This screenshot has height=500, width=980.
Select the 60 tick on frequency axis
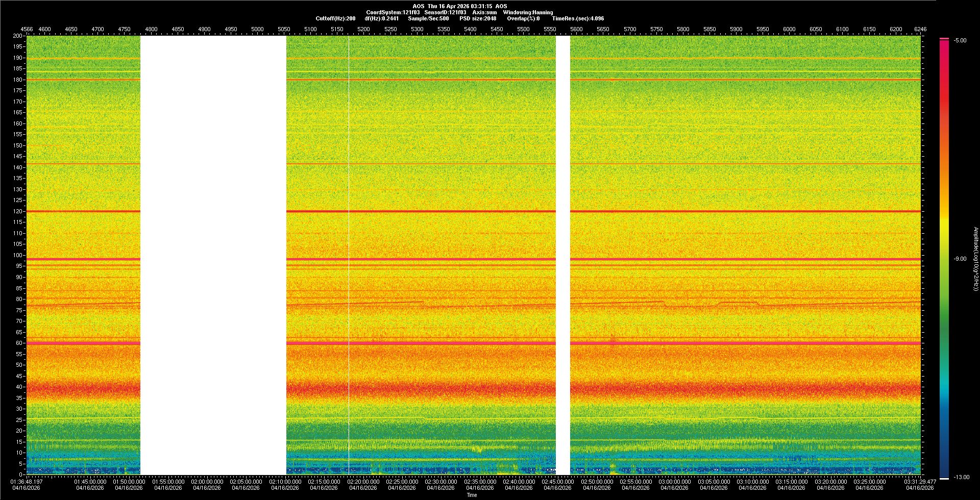(x=18, y=343)
